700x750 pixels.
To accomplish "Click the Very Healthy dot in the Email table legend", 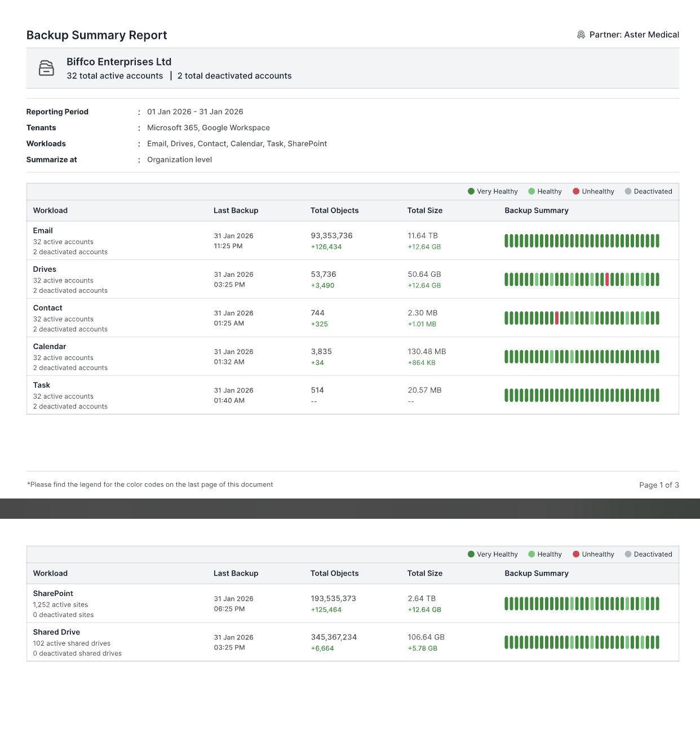I will coord(471,191).
